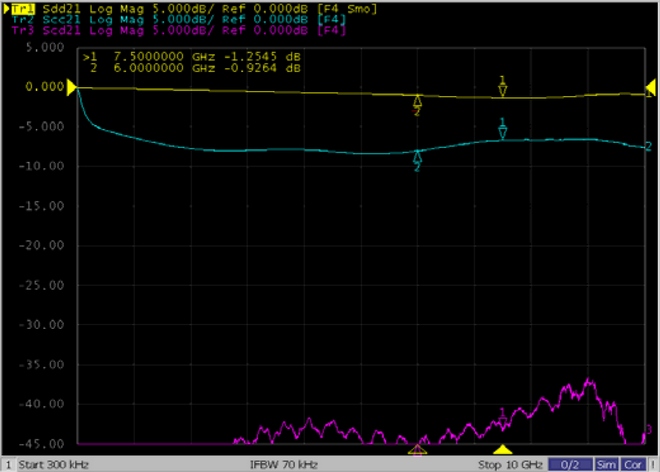660x472 pixels.
Task: Click the 0/2 status indicator
Action: point(574,464)
